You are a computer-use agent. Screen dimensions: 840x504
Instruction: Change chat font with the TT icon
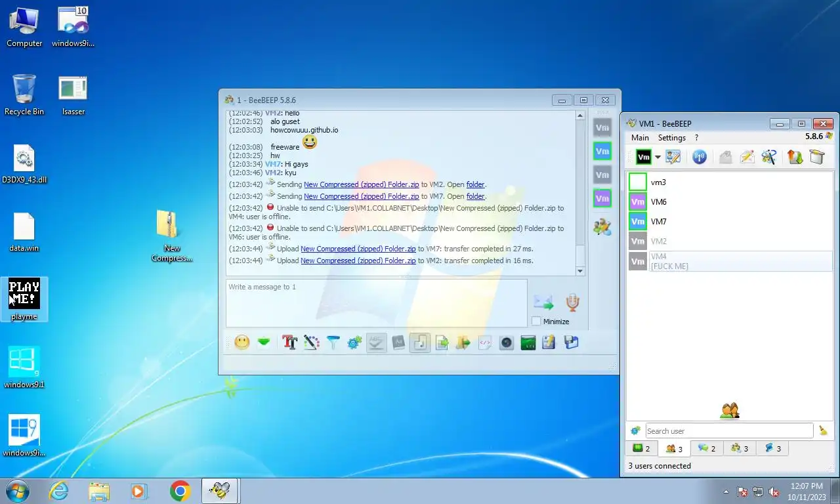point(290,343)
